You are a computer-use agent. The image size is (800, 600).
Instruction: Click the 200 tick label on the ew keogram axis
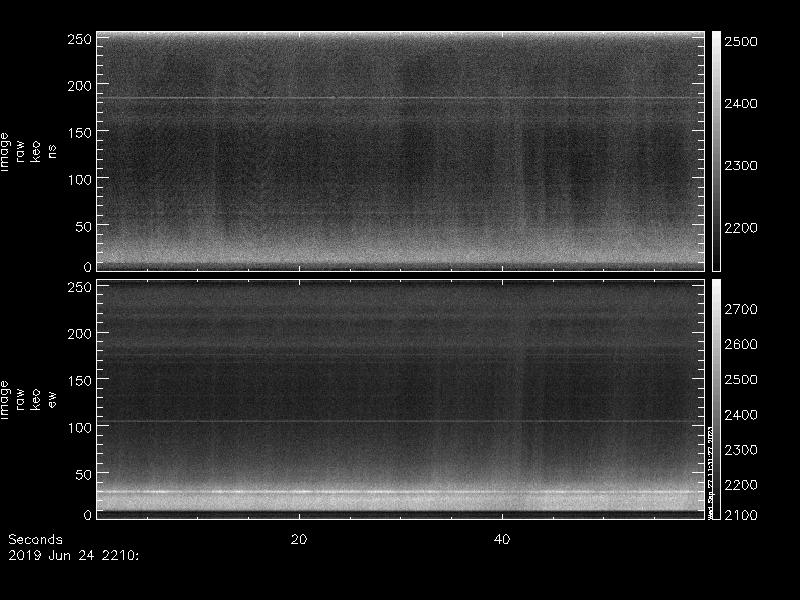tap(80, 334)
